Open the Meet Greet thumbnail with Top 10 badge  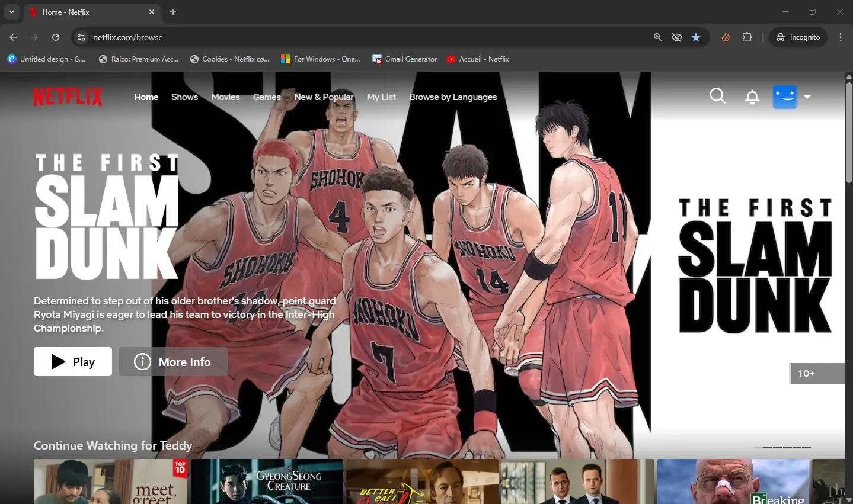pyautogui.click(x=110, y=481)
